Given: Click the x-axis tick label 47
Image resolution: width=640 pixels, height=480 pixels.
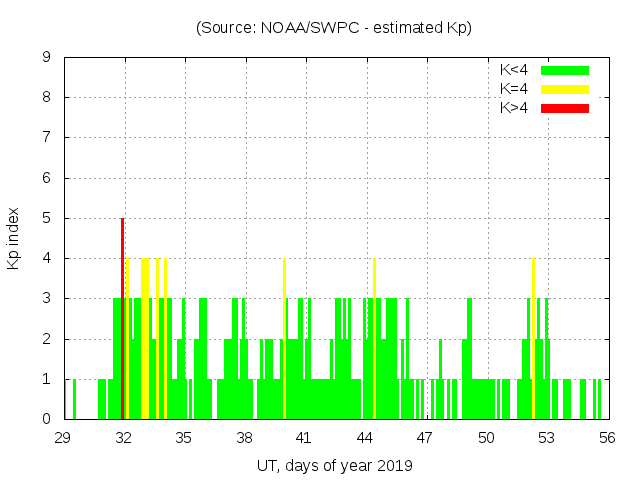Looking at the screenshot, I should point(425,437).
